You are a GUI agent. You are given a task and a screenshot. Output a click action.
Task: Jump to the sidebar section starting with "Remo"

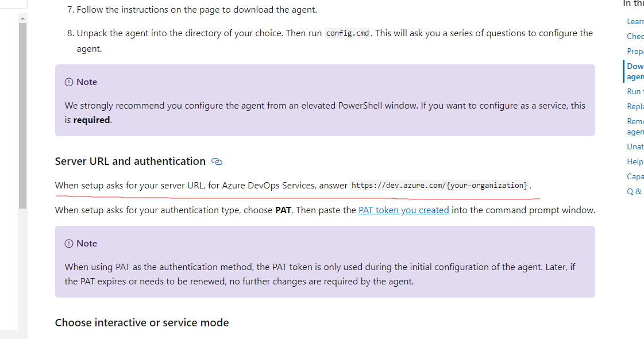coord(635,126)
